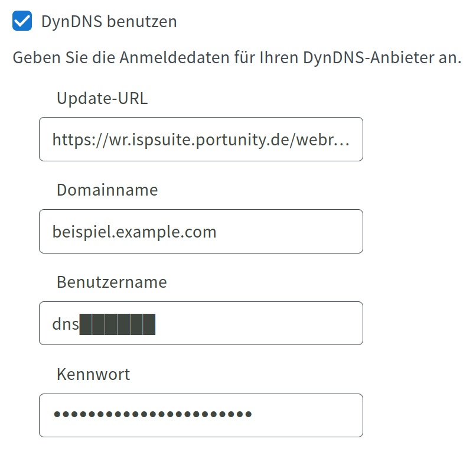Click empty space right of the domain text
Image resolution: width=476 pixels, height=455 pixels.
click(289, 232)
